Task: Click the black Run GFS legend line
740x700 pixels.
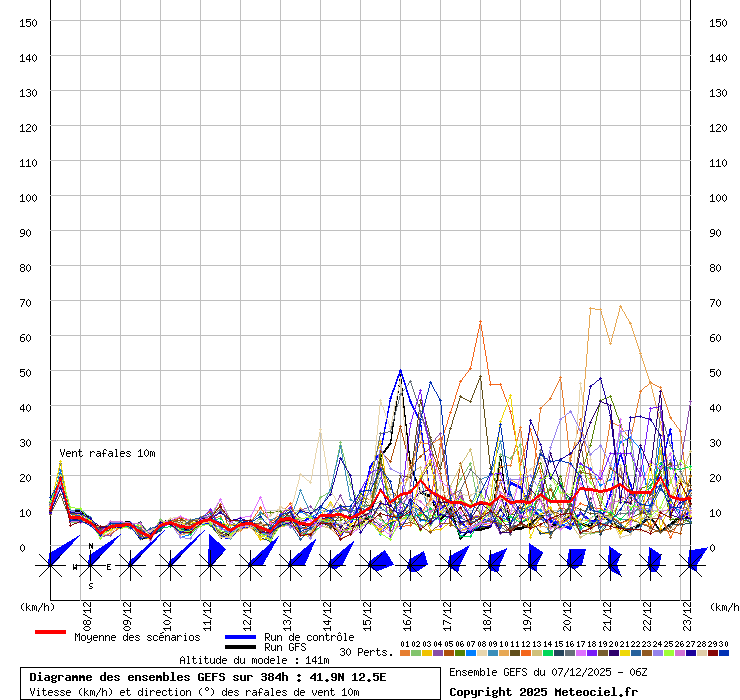Action: coord(240,647)
